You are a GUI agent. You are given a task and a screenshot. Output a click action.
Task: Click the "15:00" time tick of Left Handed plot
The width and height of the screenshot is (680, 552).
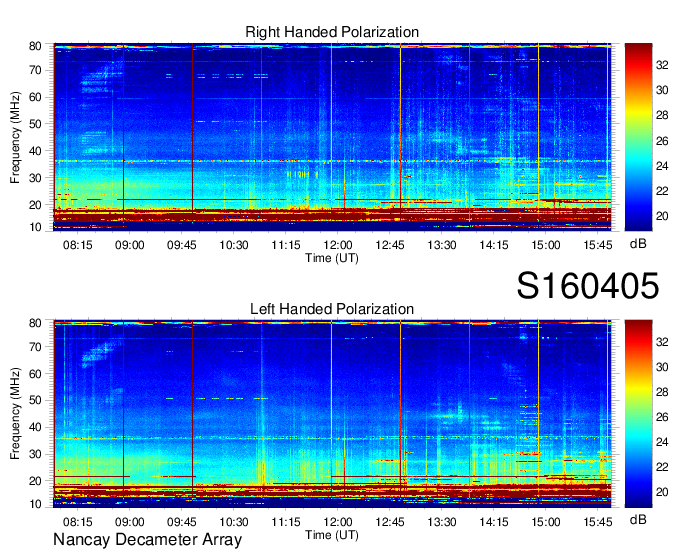point(546,522)
